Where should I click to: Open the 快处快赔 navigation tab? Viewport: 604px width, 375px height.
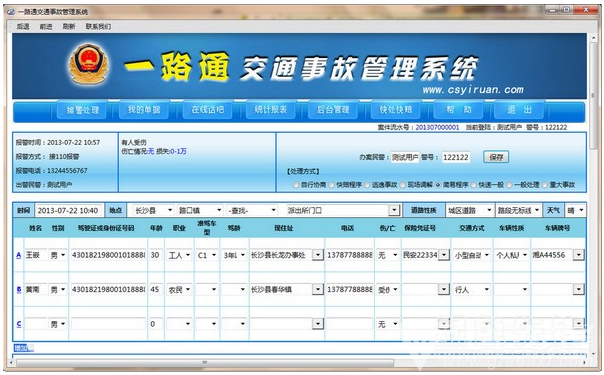coord(396,110)
